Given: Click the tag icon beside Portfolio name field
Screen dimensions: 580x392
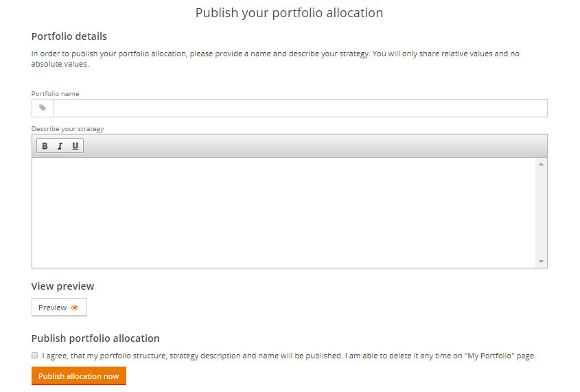Looking at the screenshot, I should coord(43,108).
